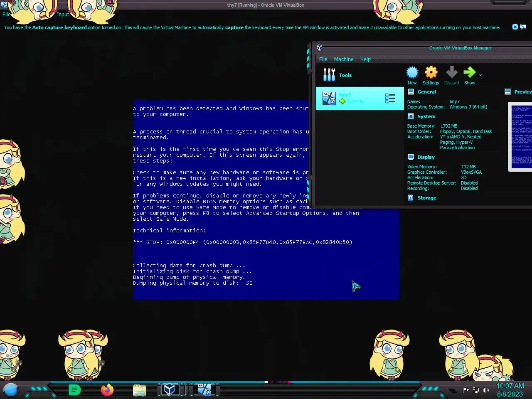Open the File menu of tiny7 VM window
The height and width of the screenshot is (399, 532).
pyautogui.click(x=6, y=15)
